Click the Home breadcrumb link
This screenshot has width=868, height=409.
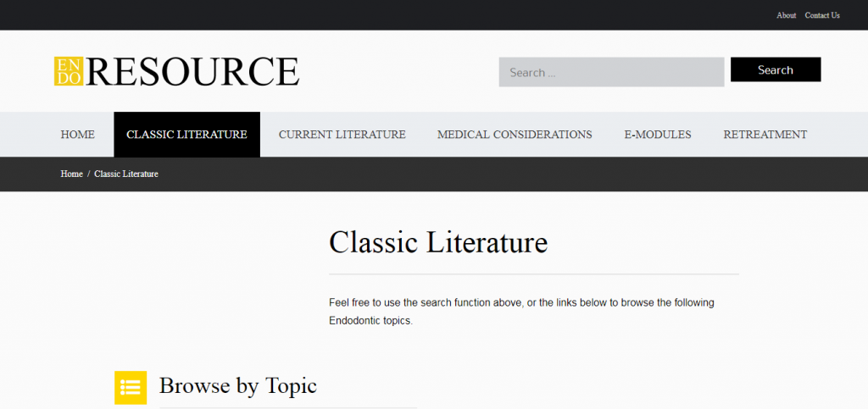(71, 174)
